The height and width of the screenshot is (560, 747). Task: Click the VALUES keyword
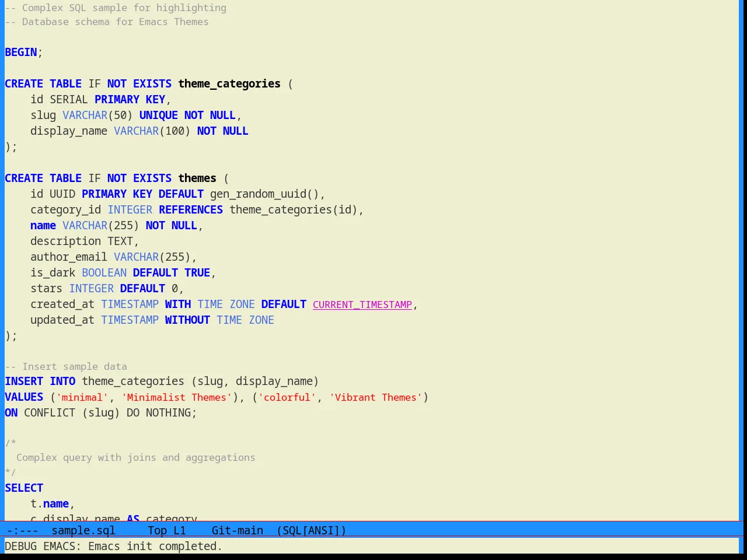(x=24, y=397)
